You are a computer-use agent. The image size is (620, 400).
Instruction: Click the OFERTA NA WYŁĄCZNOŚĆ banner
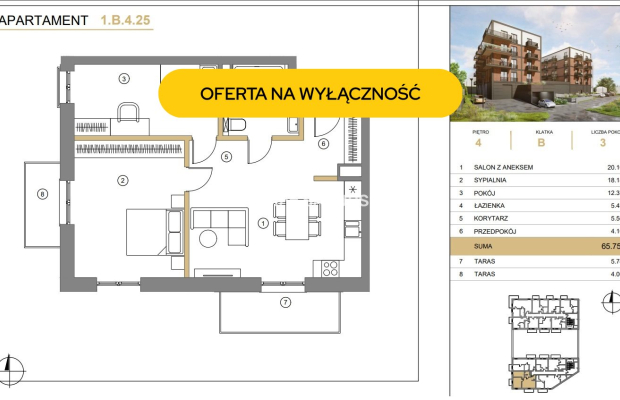(x=310, y=93)
